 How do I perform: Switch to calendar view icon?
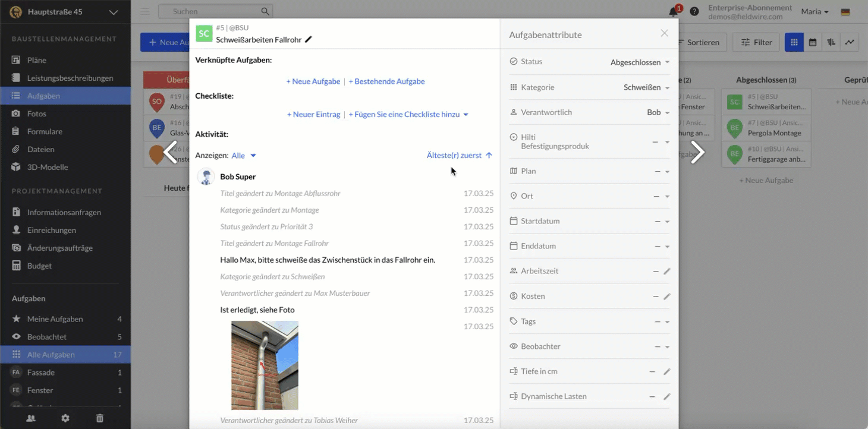[x=812, y=42]
